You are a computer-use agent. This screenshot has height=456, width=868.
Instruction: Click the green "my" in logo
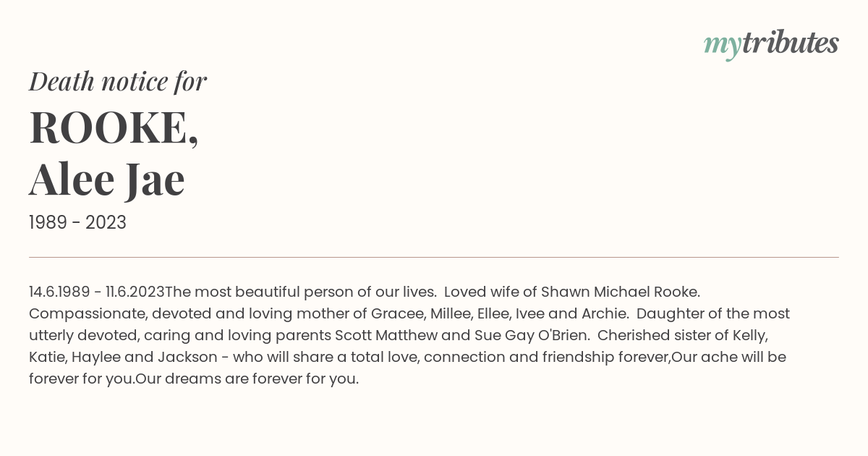(x=723, y=46)
